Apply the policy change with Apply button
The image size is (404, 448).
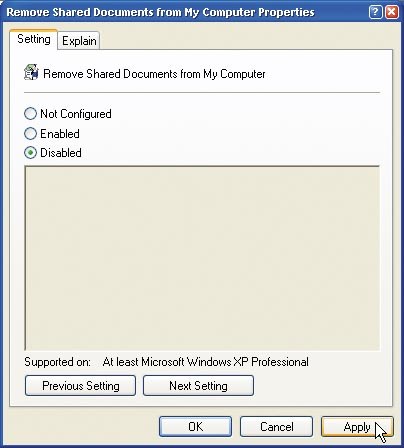[357, 426]
